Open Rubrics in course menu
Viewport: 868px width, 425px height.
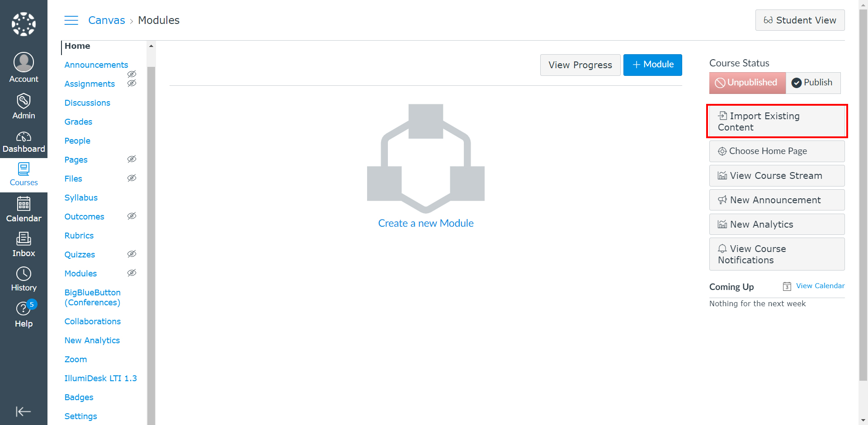click(x=79, y=236)
